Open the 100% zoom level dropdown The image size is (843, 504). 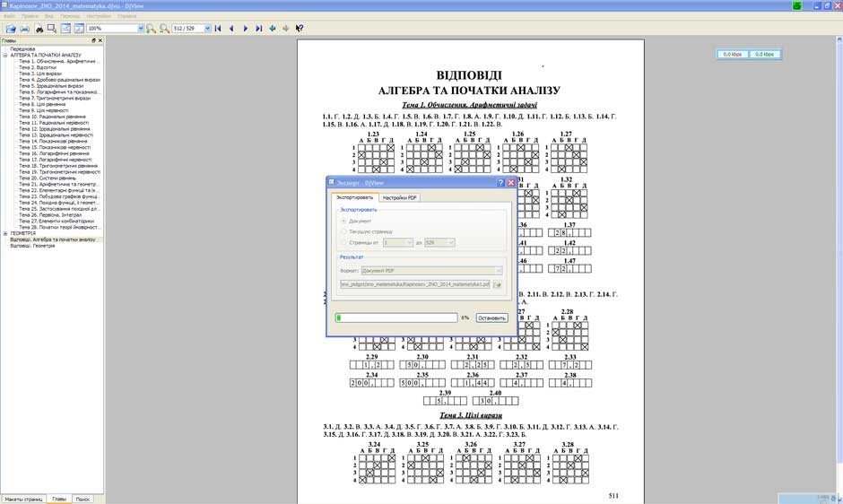(141, 29)
